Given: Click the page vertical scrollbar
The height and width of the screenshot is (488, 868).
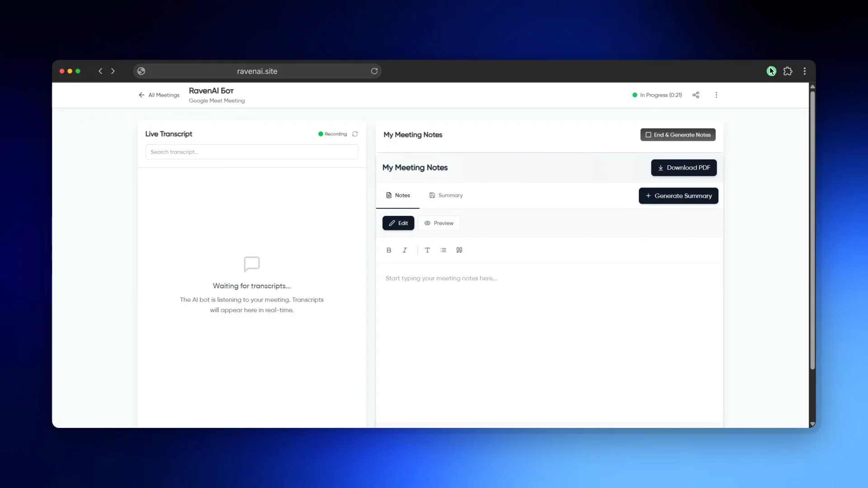Looking at the screenshot, I should [x=812, y=230].
